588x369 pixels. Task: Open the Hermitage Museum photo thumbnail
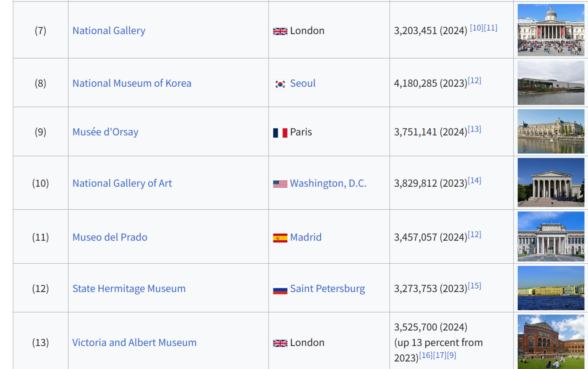[551, 288]
